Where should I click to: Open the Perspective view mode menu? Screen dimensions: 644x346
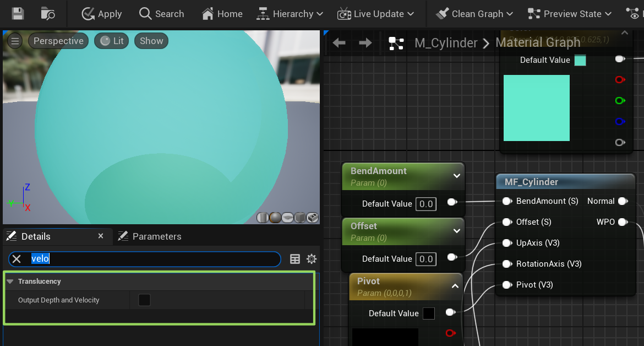(58, 41)
